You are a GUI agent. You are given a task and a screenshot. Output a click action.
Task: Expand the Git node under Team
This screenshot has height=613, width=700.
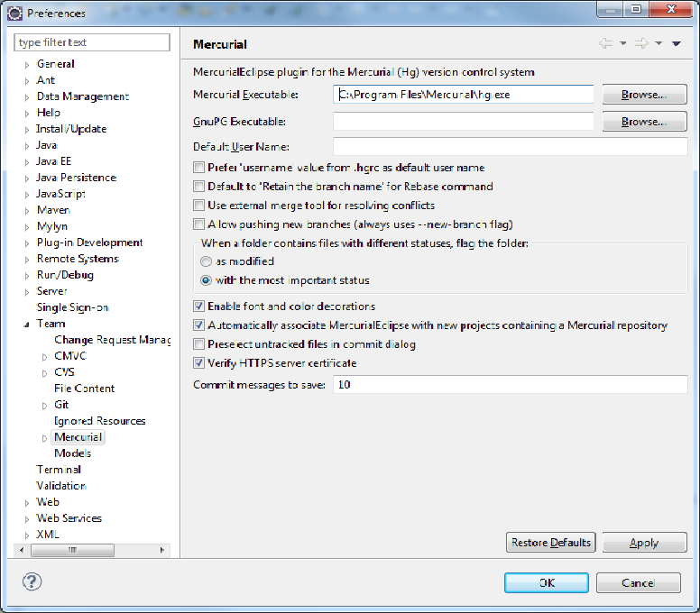point(44,406)
